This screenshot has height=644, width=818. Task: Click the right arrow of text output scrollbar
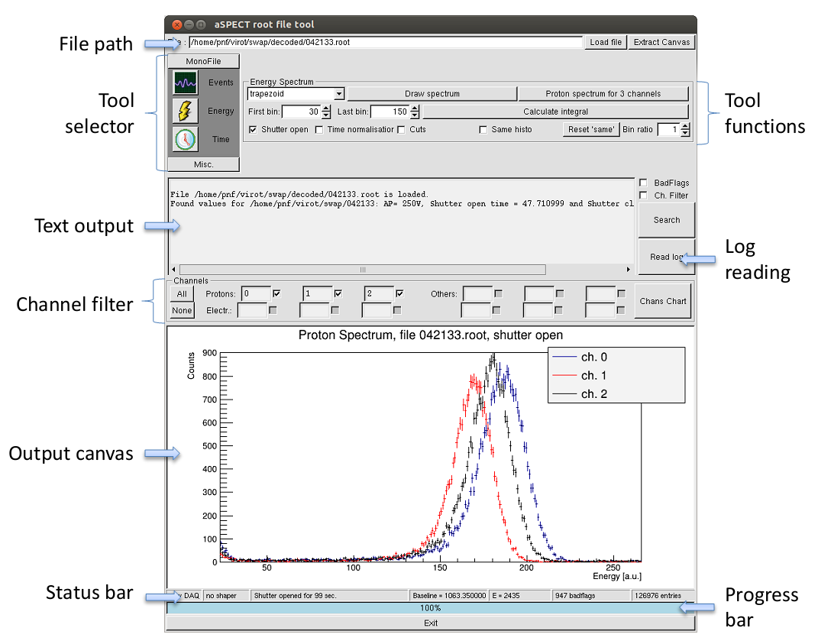(629, 270)
